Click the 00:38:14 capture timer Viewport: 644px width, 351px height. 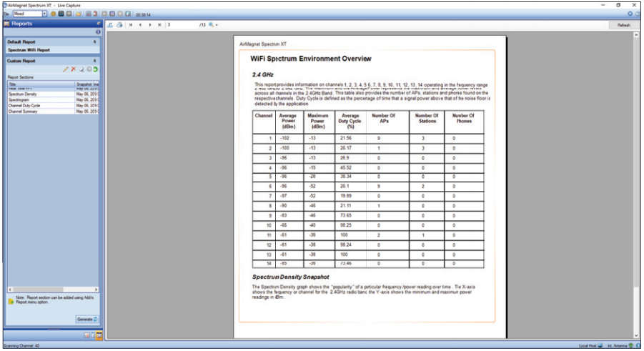(144, 15)
